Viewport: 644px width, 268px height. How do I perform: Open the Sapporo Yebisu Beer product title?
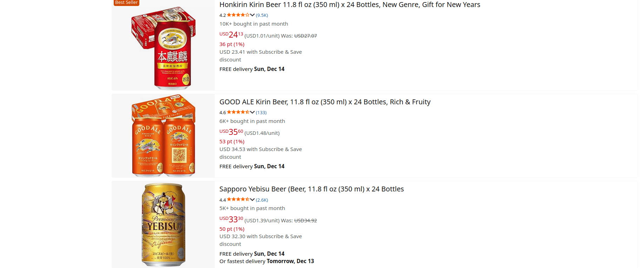(x=311, y=189)
